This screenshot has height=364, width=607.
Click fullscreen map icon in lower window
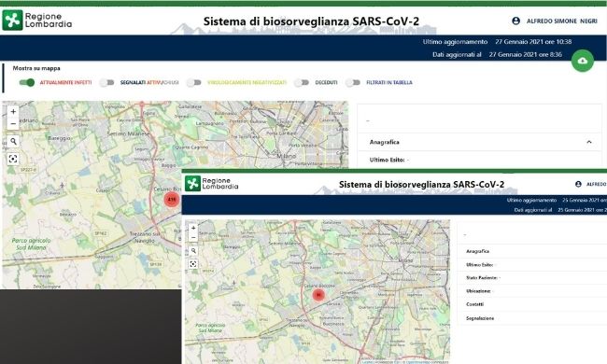point(193,264)
